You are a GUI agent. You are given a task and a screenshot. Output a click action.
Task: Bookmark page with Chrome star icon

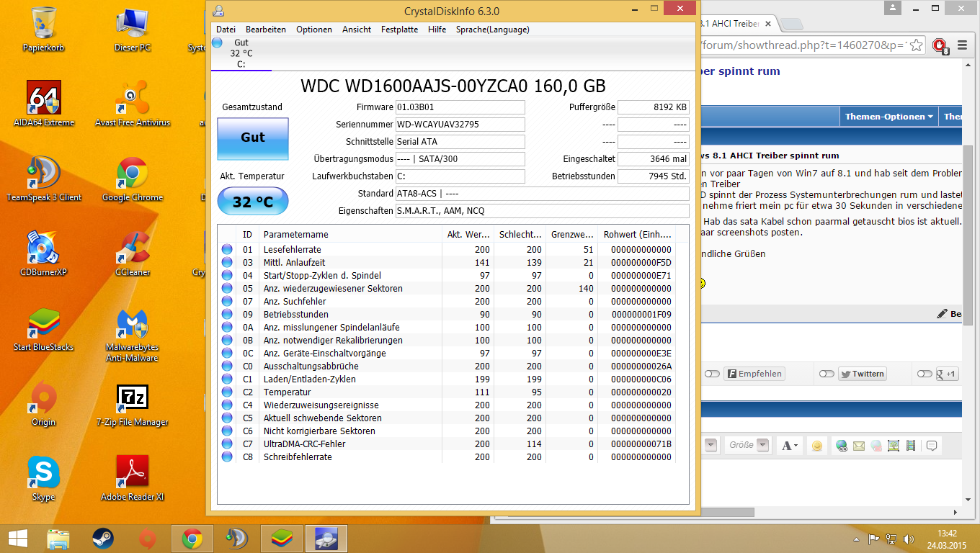(x=916, y=45)
